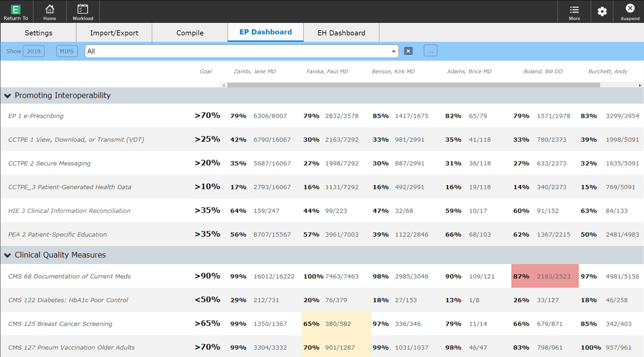The height and width of the screenshot is (357, 644).
Task: Select the Adams, Brice MD column header
Action: pos(469,71)
